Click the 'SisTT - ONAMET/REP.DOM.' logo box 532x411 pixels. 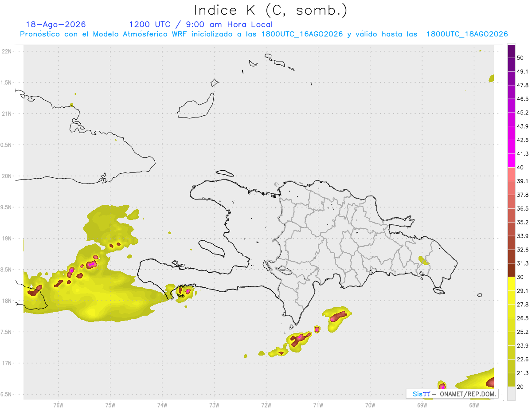pos(452,394)
